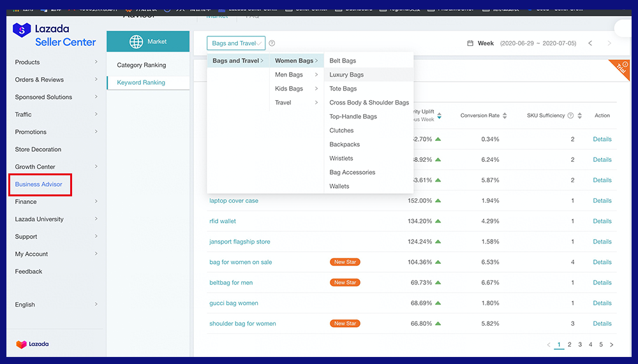Go to page 3 of results
The height and width of the screenshot is (364, 638).
(580, 345)
